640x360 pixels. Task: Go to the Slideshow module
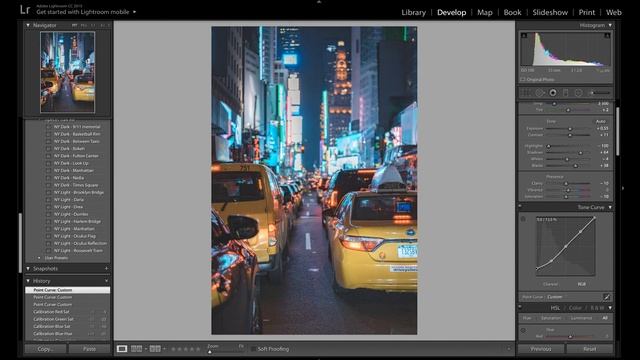[x=550, y=12]
